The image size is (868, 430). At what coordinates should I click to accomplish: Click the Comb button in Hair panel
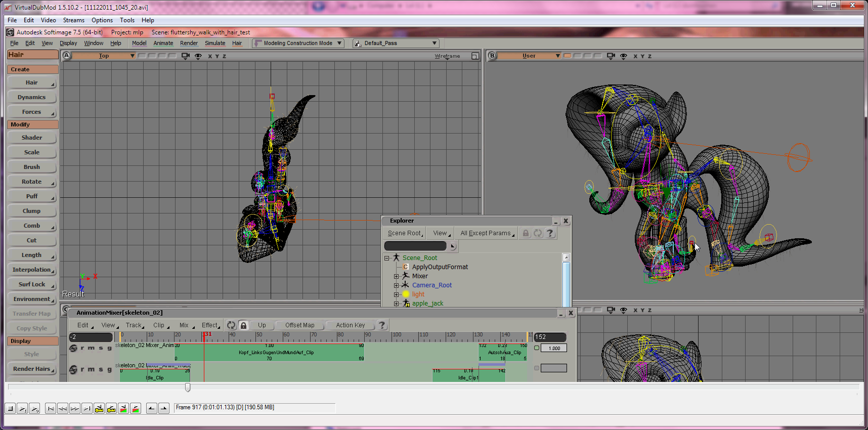point(31,226)
